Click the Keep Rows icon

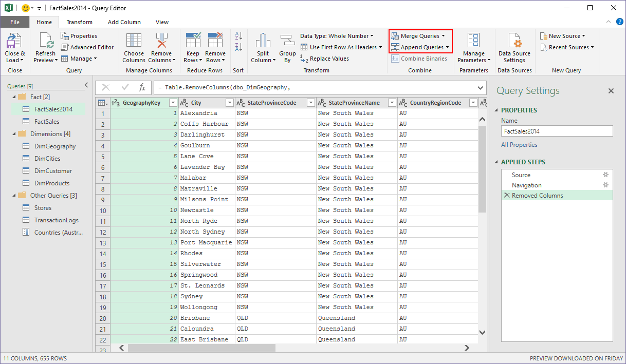pos(193,41)
